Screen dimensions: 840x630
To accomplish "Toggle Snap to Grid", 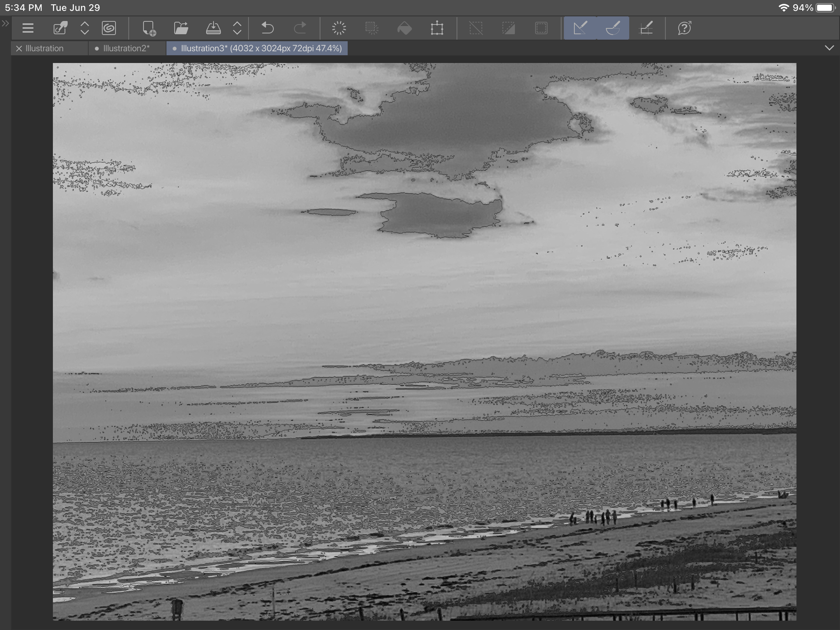I will [646, 28].
